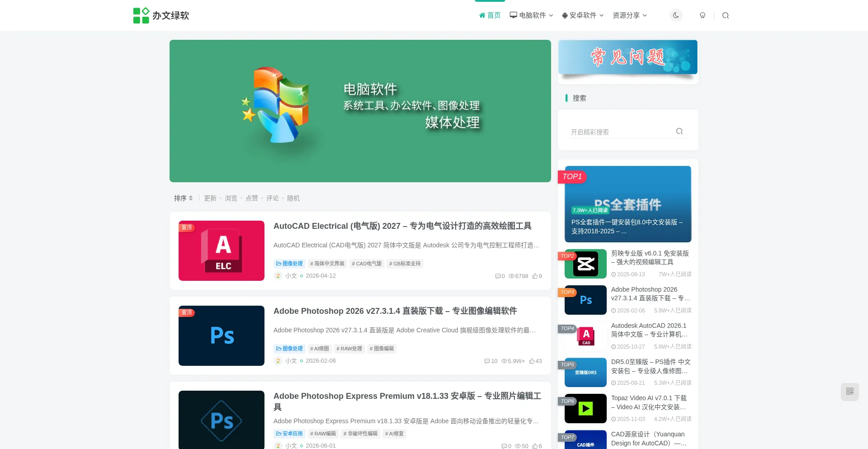The image size is (868, 449).
Task: Click the 小文 author name on AutoCAD post
Action: click(291, 276)
